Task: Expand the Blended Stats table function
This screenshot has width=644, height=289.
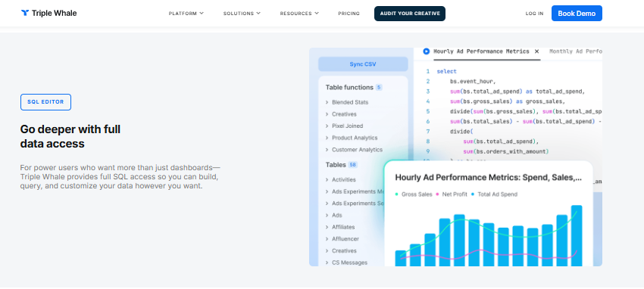Action: [x=347, y=102]
